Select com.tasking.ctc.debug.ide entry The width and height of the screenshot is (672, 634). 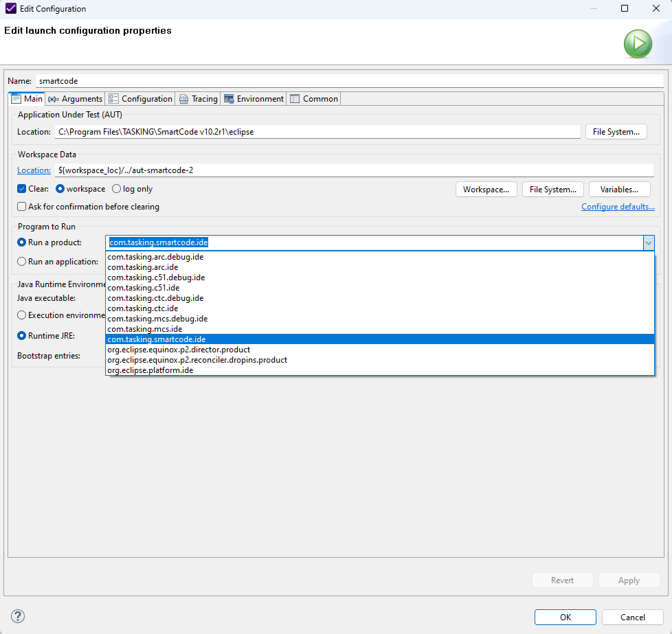pyautogui.click(x=380, y=298)
